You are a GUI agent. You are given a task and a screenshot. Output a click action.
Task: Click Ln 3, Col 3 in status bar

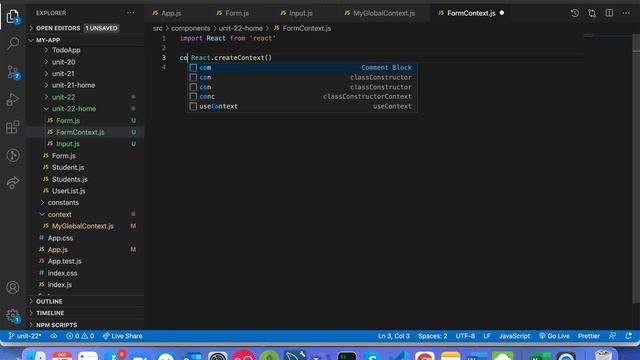(x=393, y=336)
